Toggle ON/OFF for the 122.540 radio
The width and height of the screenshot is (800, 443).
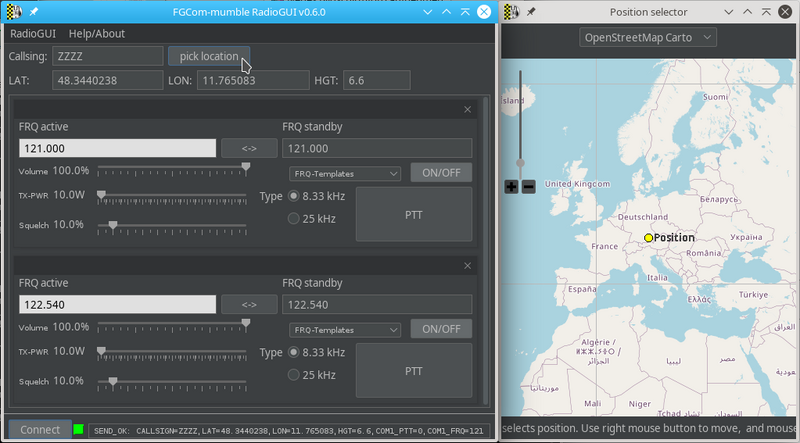441,329
